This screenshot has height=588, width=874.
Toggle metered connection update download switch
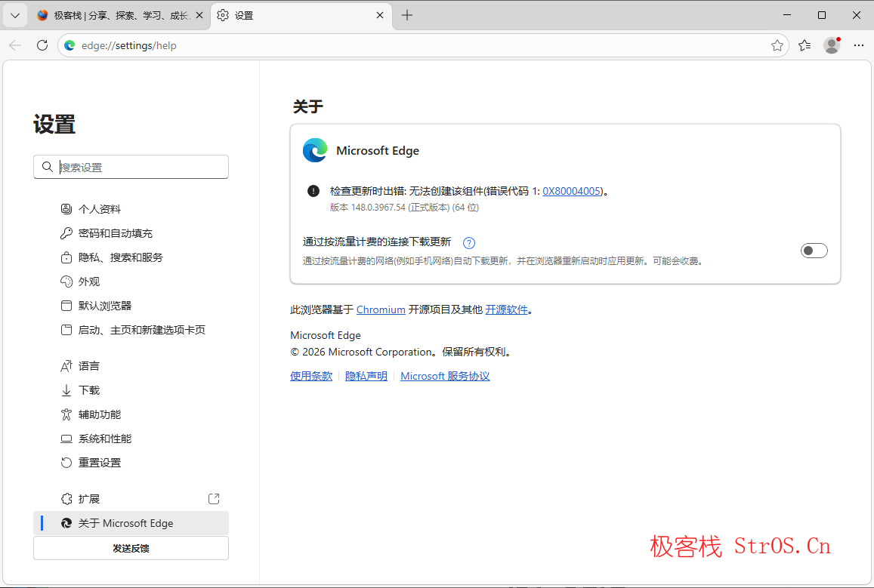814,251
